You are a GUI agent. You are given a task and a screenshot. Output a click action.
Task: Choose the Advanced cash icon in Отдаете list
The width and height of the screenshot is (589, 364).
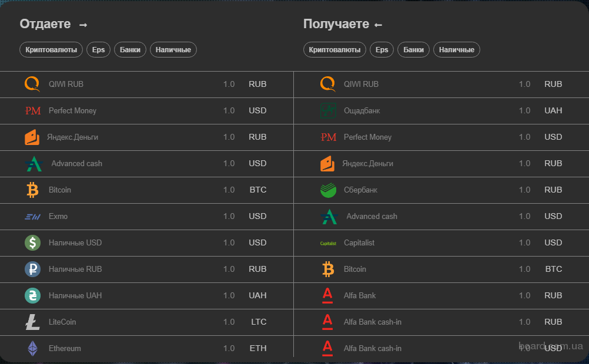pos(34,164)
